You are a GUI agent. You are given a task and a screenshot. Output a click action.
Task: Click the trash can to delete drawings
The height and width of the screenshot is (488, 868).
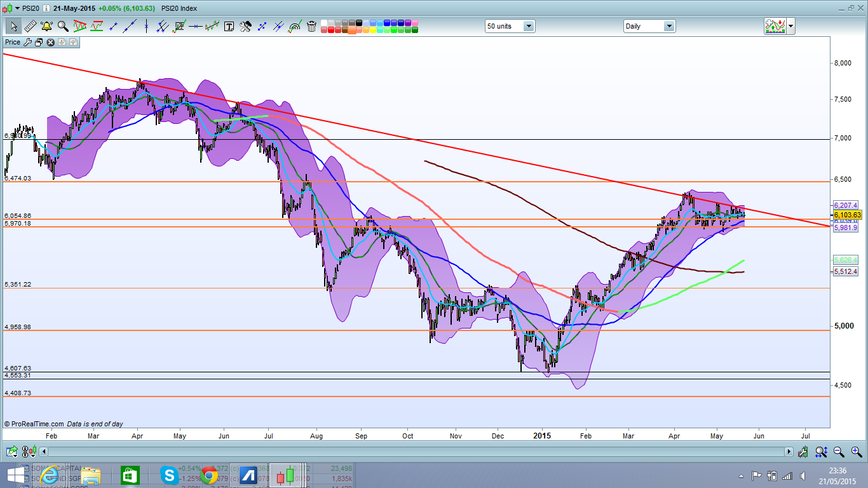click(311, 26)
